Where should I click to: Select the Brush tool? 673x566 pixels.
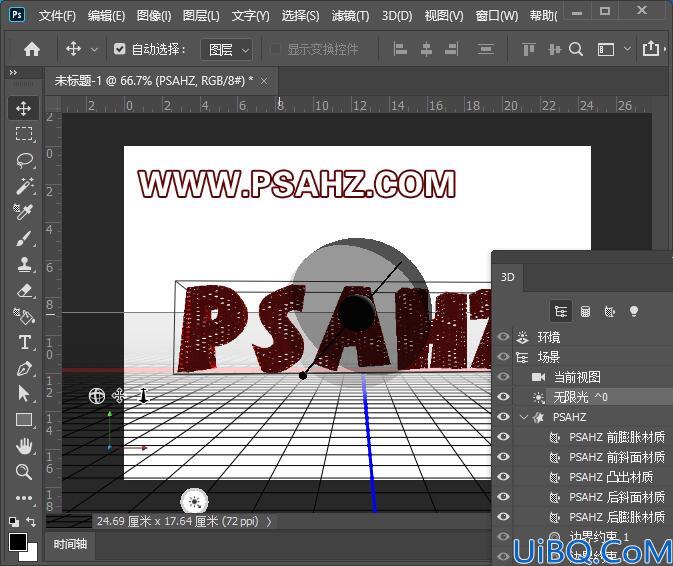[x=24, y=239]
